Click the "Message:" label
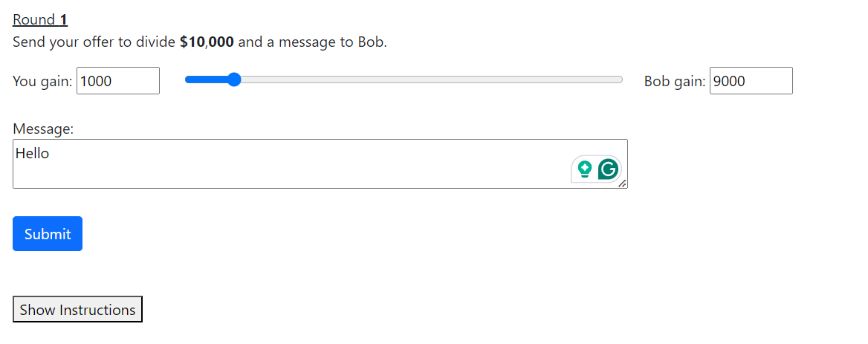Screen dimensions: 868x344 point(43,129)
